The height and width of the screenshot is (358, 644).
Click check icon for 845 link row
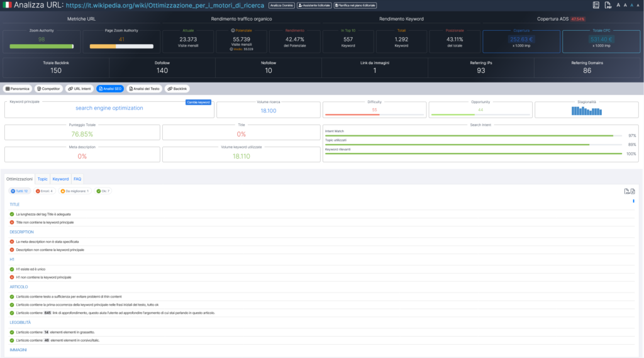[12, 313]
